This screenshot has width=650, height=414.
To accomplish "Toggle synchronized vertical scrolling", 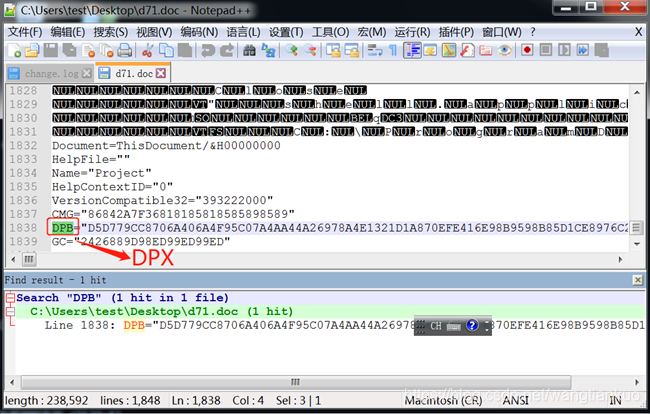I will (x=333, y=51).
